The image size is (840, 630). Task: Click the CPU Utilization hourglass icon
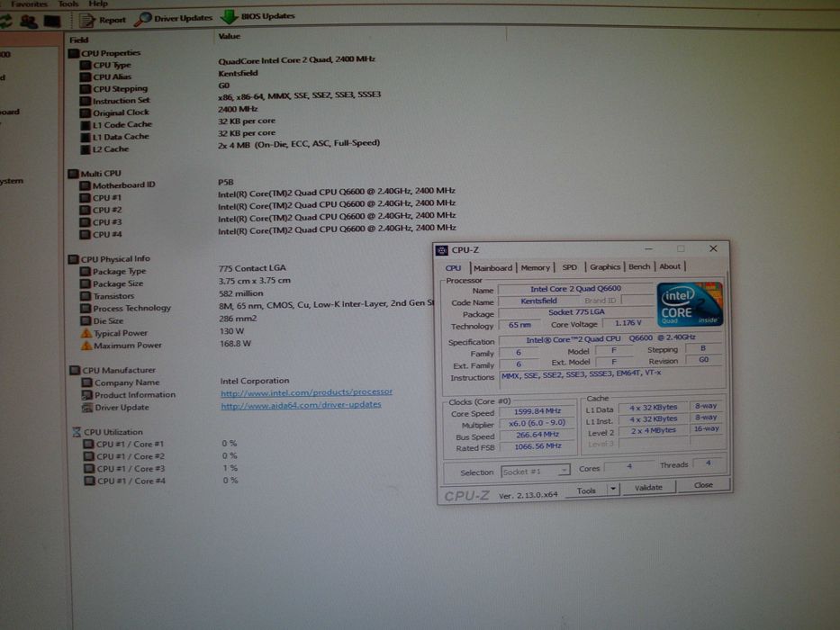[x=77, y=432]
